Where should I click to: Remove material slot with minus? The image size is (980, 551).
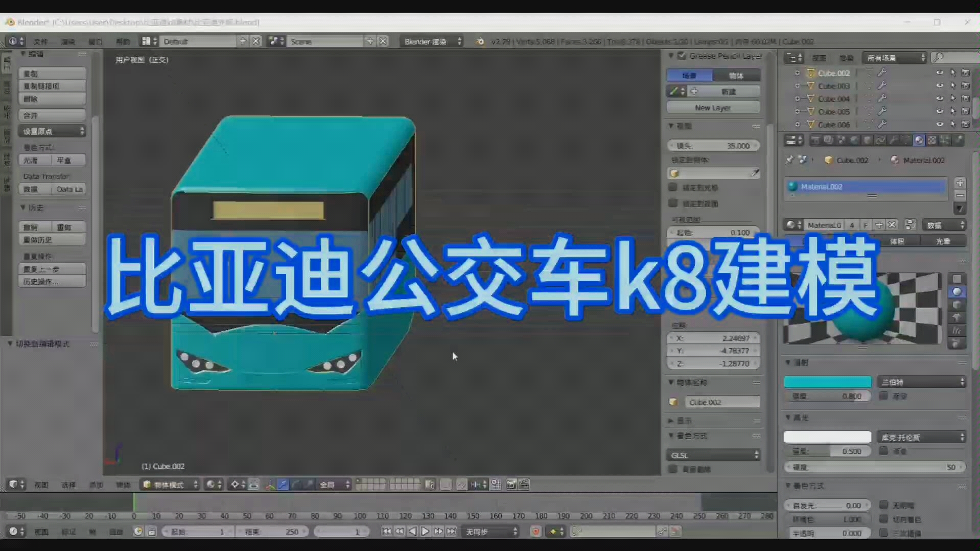click(x=960, y=196)
